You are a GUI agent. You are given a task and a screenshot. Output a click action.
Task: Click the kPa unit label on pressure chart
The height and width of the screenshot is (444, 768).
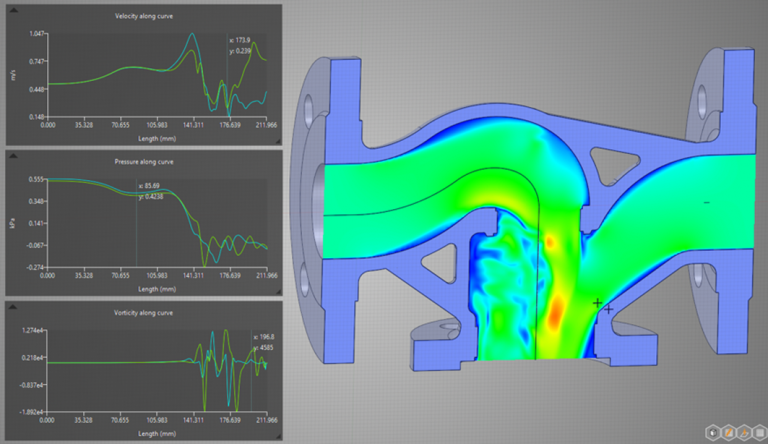pyautogui.click(x=13, y=223)
